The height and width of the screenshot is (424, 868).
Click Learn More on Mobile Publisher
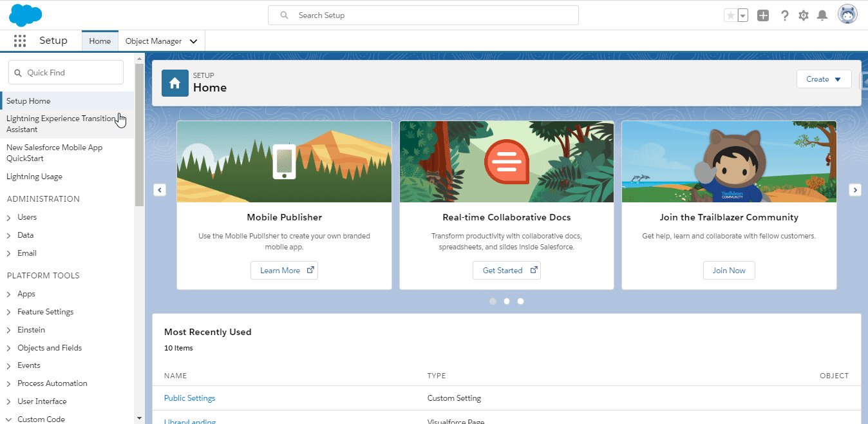coord(284,271)
